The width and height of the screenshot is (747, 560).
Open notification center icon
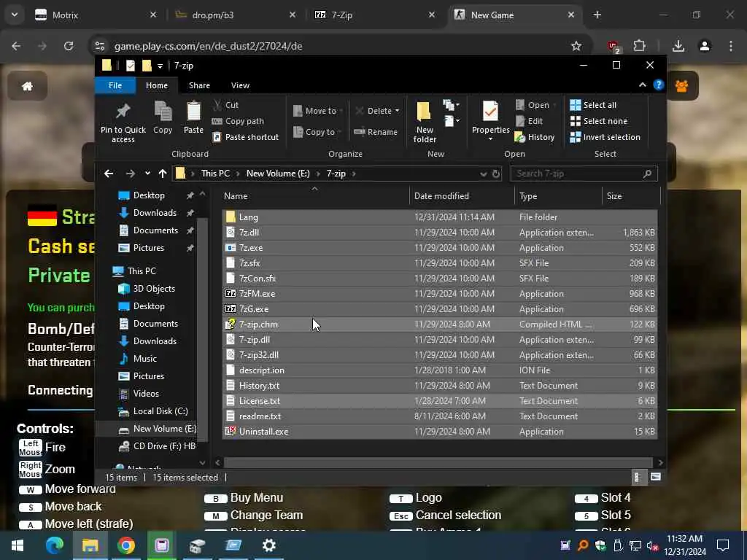tap(723, 545)
